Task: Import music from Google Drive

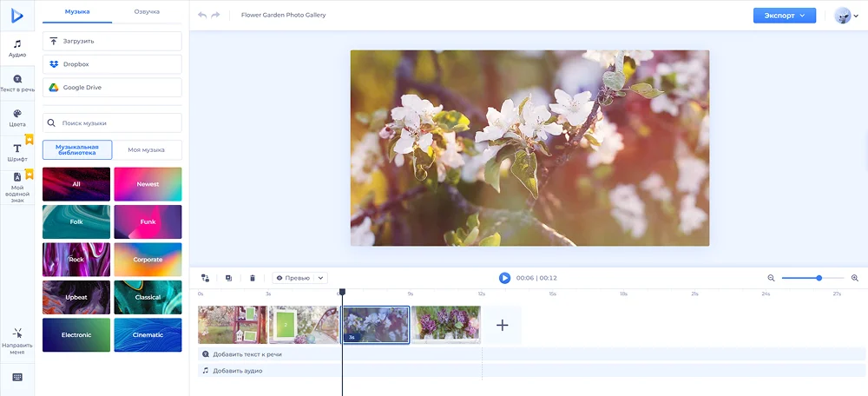Action: pos(112,87)
